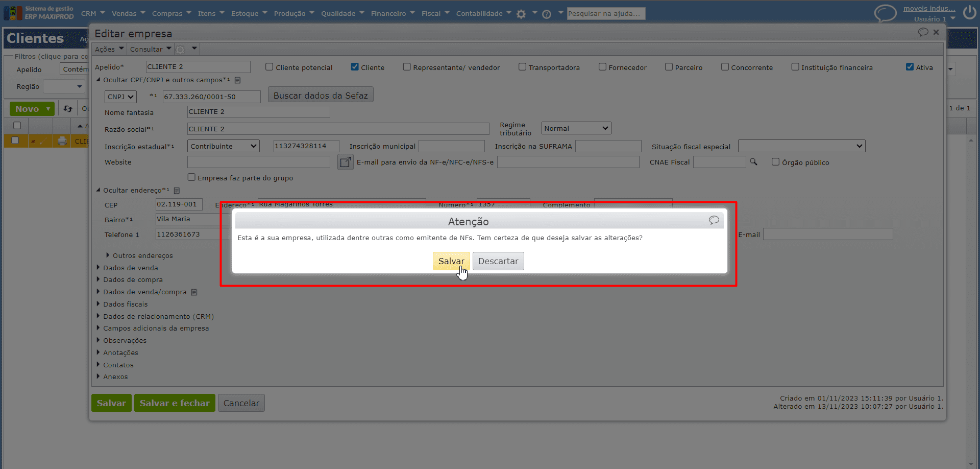The height and width of the screenshot is (469, 980).
Task: Expand the Anexos section
Action: pyautogui.click(x=112, y=377)
